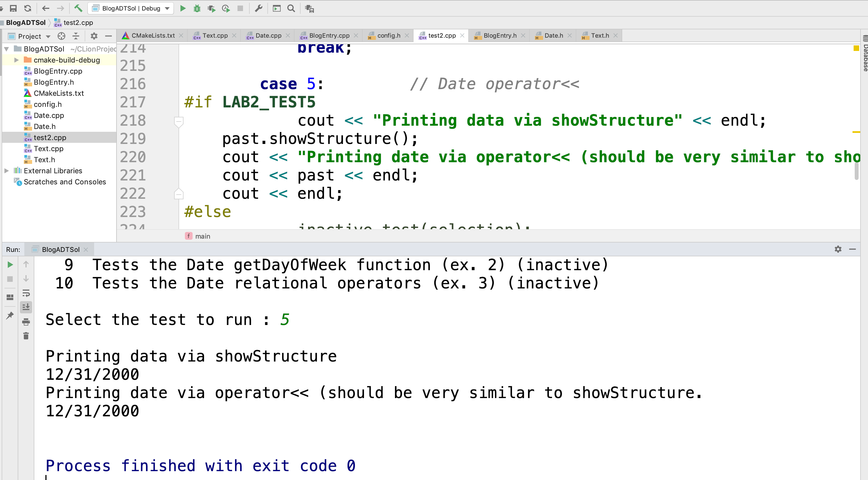Select Date.h in project tree

(45, 127)
